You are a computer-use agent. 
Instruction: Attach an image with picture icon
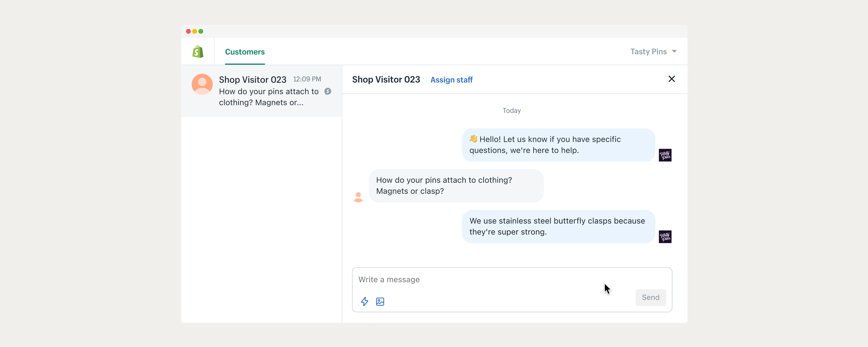(x=380, y=302)
